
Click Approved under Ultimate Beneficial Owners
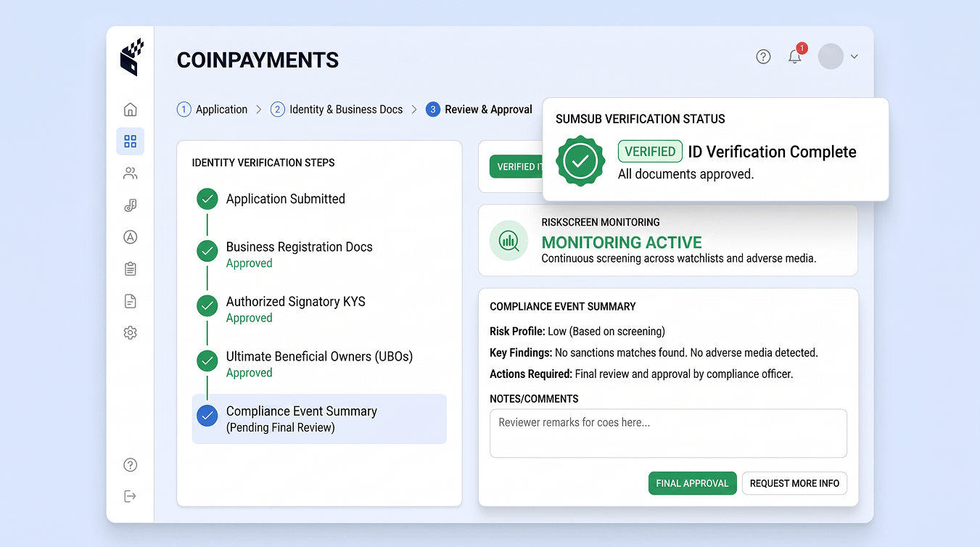[x=250, y=373]
